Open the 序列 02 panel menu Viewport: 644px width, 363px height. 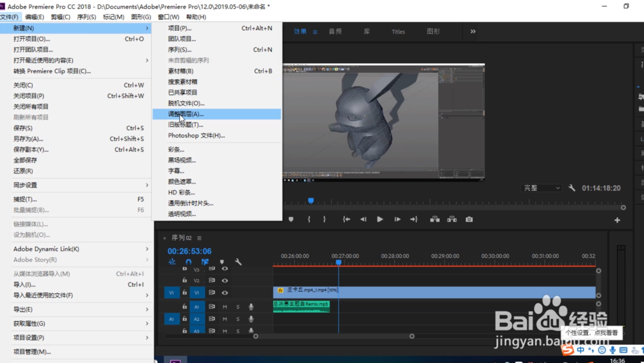click(199, 238)
